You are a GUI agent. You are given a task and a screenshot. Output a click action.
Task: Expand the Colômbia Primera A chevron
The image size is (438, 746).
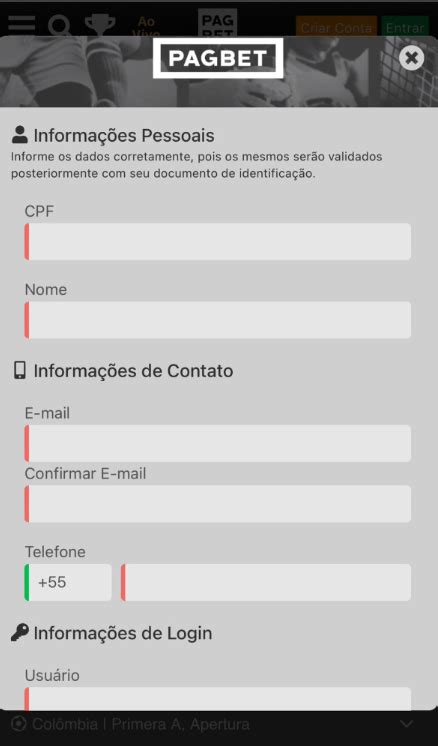click(x=407, y=724)
